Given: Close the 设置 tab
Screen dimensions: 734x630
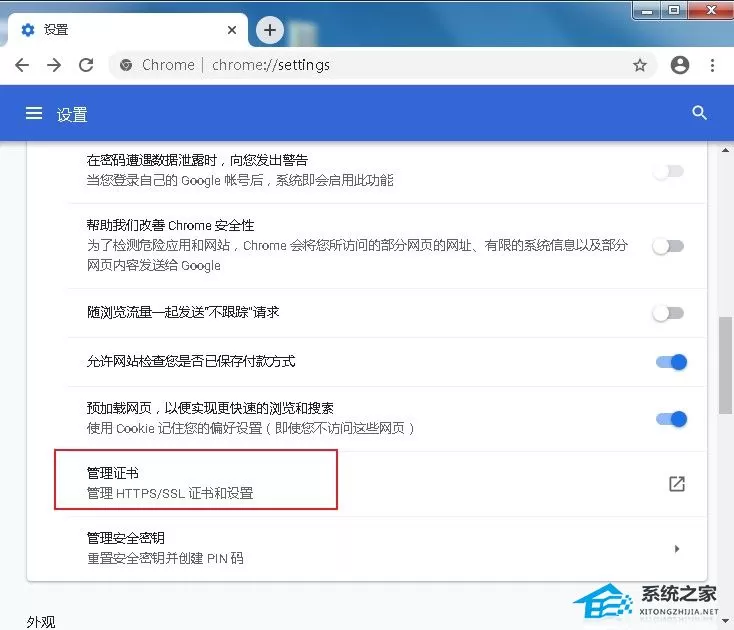Looking at the screenshot, I should click(232, 30).
